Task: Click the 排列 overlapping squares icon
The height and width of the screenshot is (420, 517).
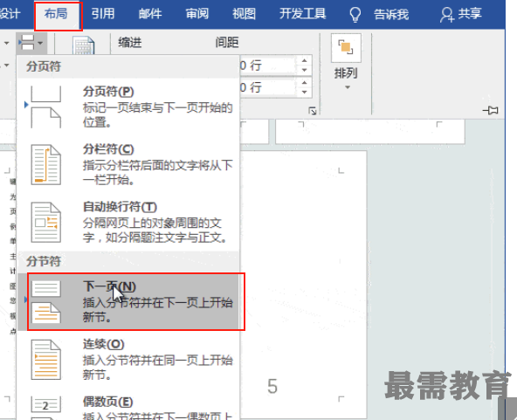Action: point(346,48)
